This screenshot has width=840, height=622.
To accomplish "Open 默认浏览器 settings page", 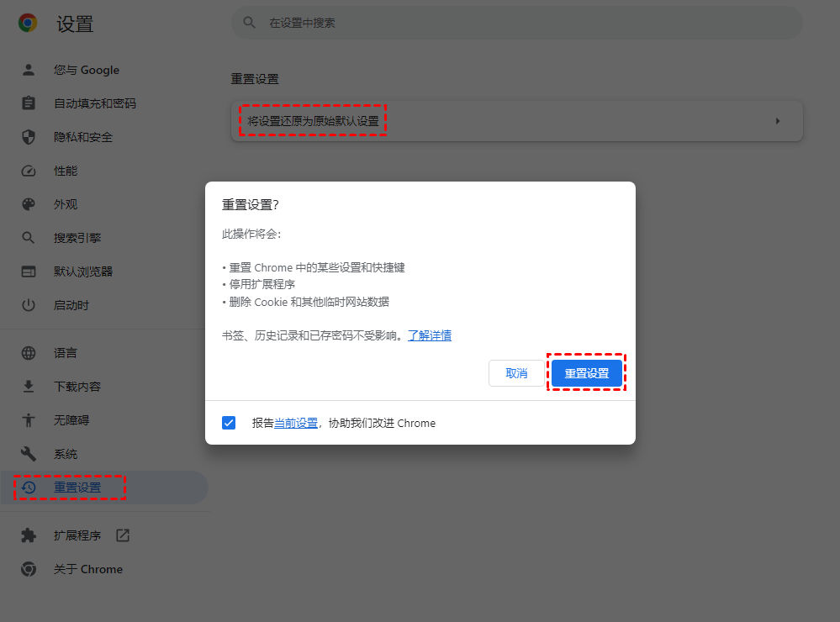I will 83,271.
